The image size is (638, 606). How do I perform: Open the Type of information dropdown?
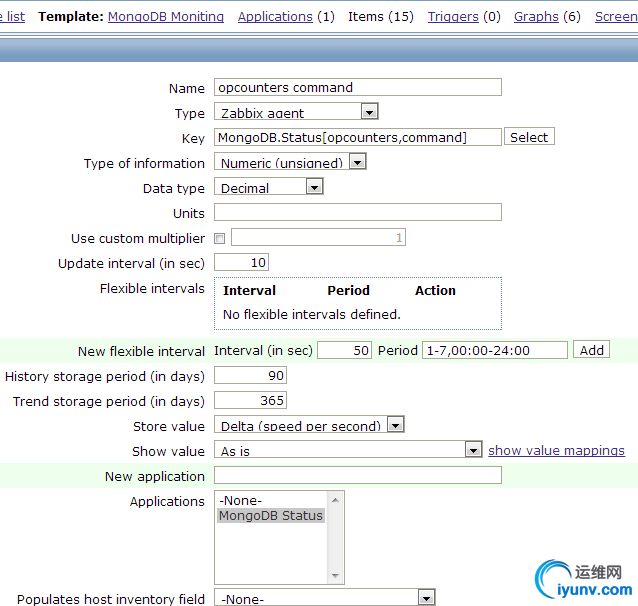click(x=290, y=162)
